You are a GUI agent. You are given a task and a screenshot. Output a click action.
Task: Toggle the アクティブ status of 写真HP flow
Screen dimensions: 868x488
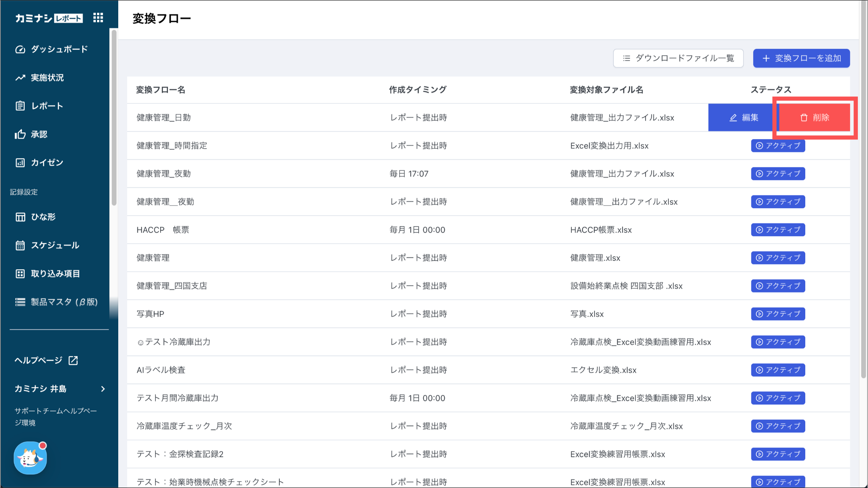(x=778, y=314)
